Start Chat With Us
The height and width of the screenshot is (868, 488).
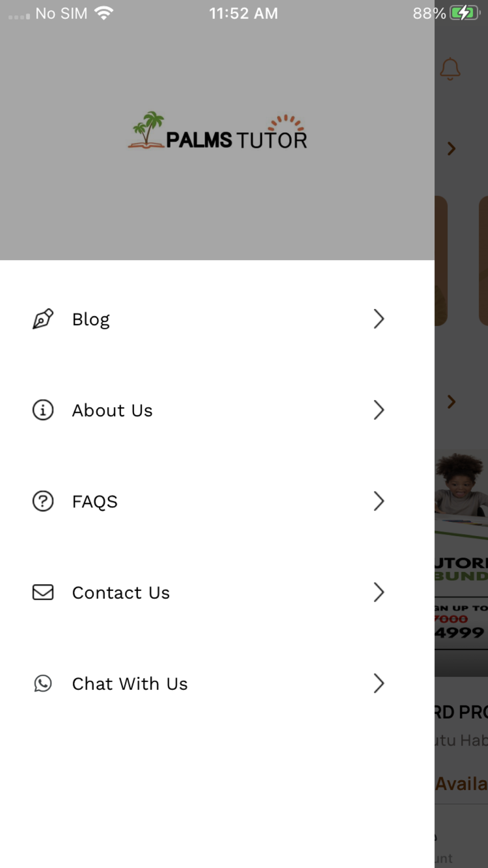(x=217, y=683)
